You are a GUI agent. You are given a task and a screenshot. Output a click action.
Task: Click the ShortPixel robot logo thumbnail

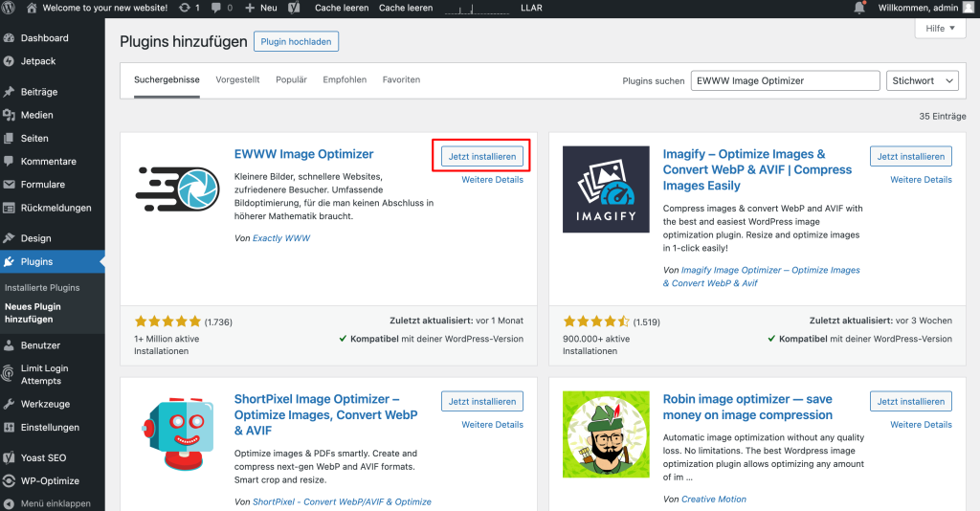177,434
